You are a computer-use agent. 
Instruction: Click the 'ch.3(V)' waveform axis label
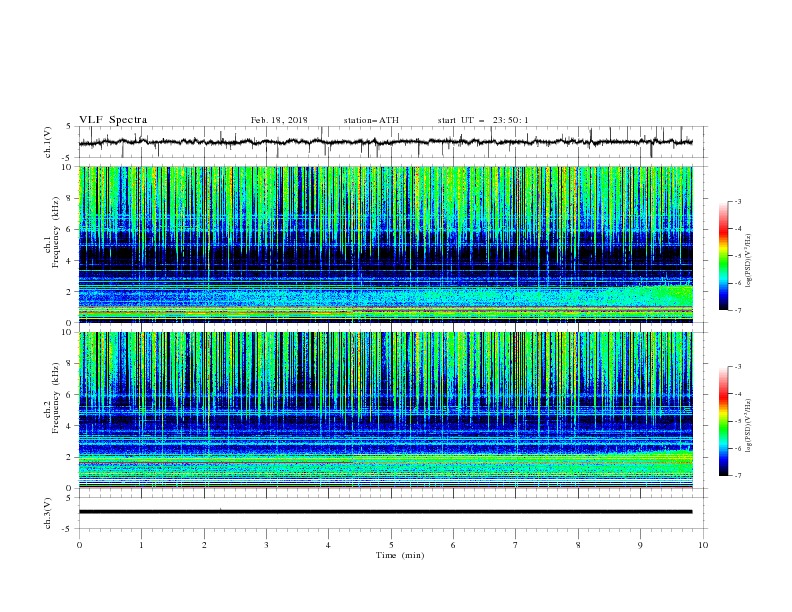pyautogui.click(x=48, y=513)
